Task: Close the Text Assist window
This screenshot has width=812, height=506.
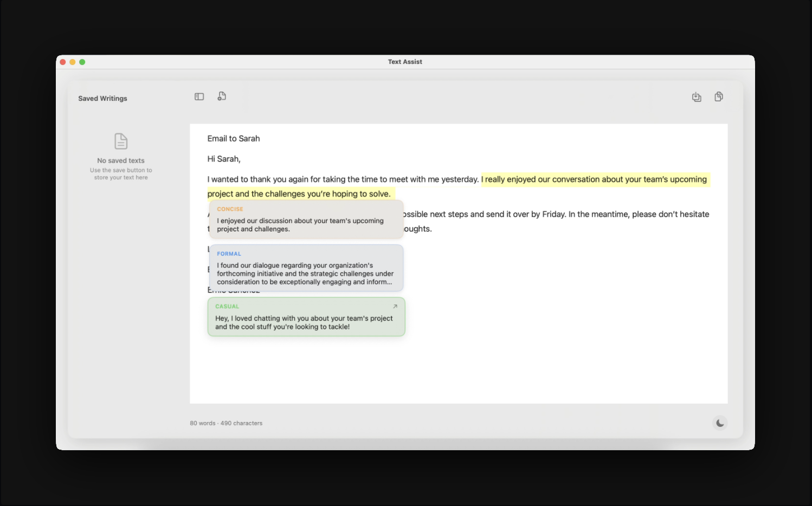Action: point(63,62)
